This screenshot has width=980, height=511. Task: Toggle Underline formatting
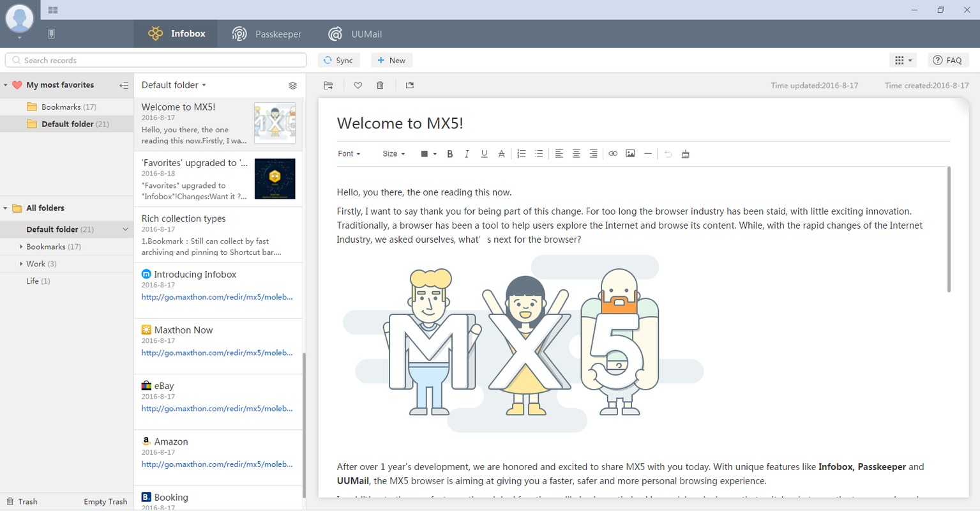[x=484, y=154]
